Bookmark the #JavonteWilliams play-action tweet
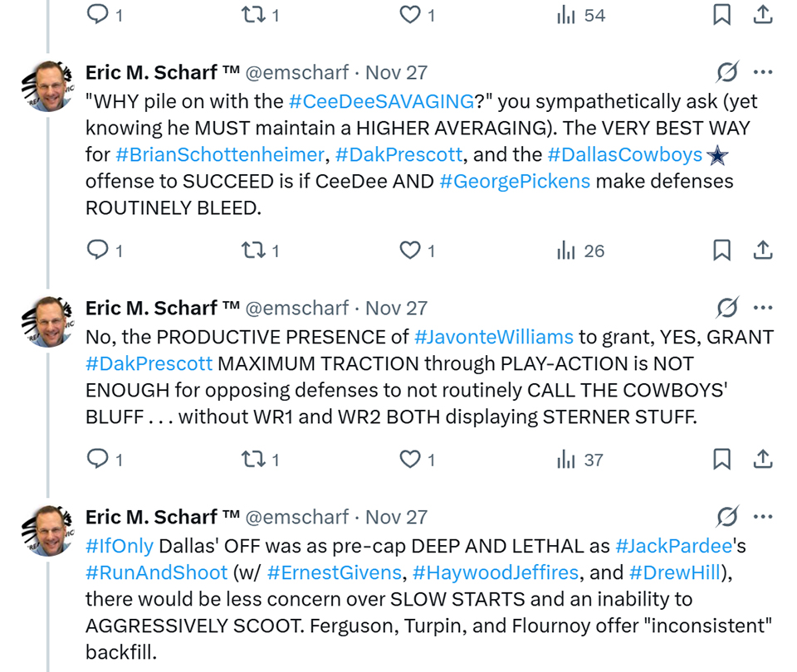 click(x=721, y=459)
